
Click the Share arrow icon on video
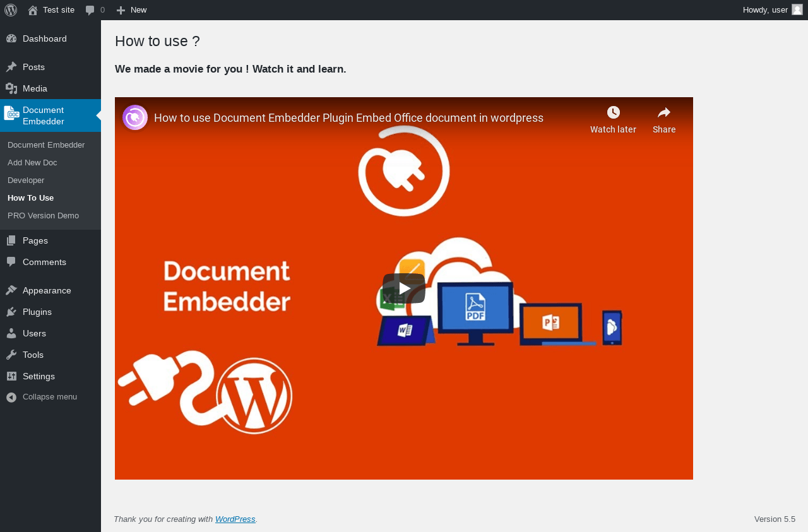click(664, 112)
